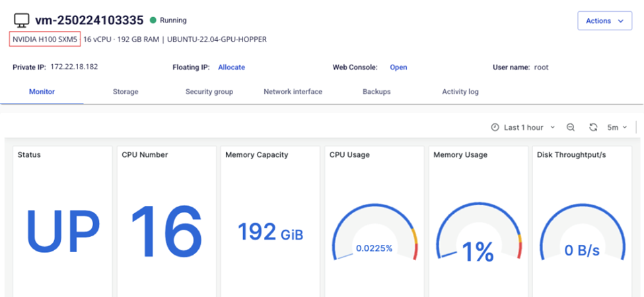
Task: Go to the Backups tab
Action: [376, 92]
